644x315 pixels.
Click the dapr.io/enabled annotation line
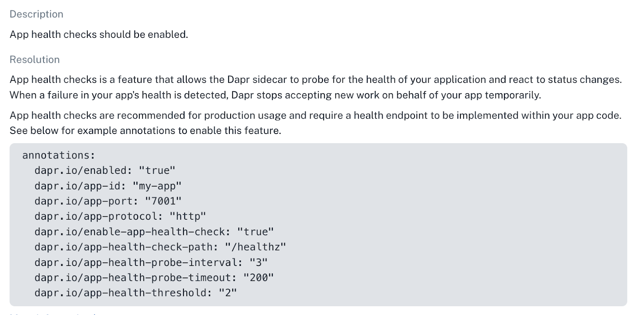pyautogui.click(x=105, y=171)
